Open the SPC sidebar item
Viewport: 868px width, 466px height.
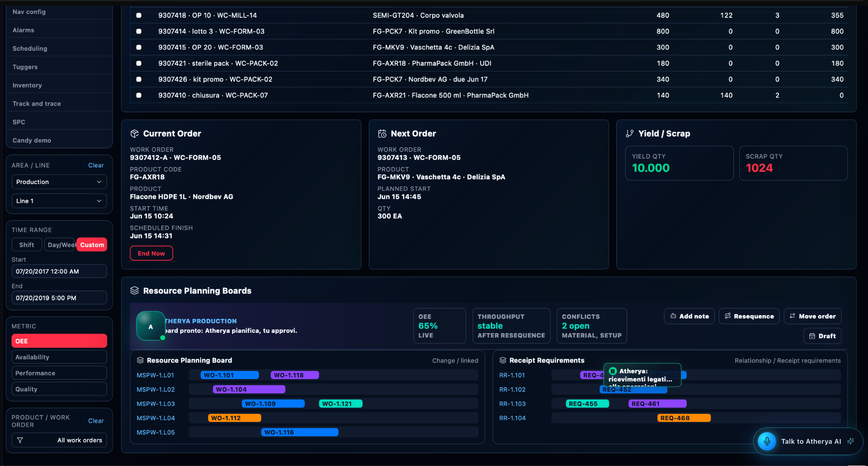click(59, 122)
